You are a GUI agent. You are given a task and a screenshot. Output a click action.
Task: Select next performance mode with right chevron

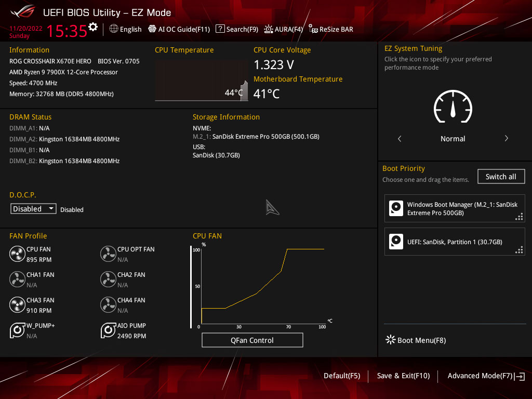[x=506, y=138]
